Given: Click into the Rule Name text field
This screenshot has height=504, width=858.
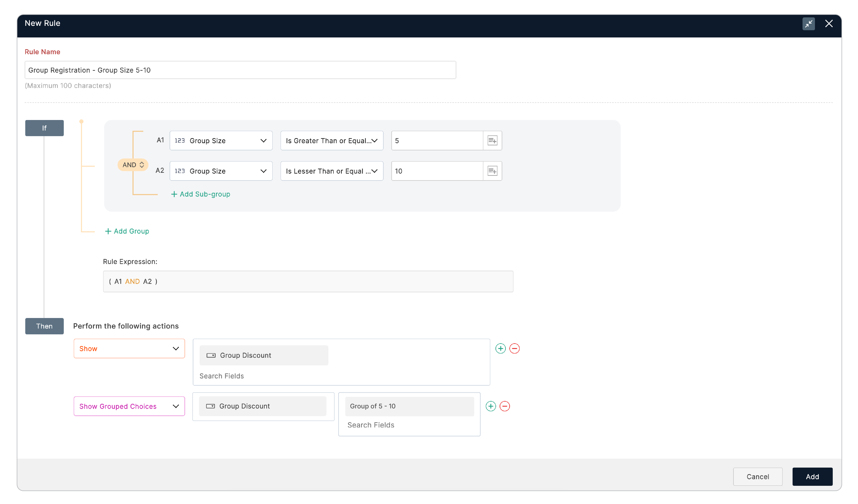Looking at the screenshot, I should [240, 70].
